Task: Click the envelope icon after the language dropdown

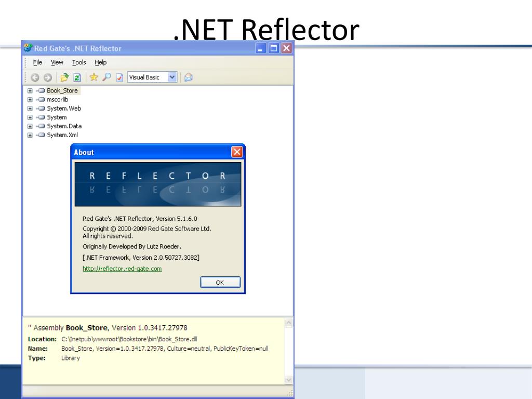Action: [188, 77]
